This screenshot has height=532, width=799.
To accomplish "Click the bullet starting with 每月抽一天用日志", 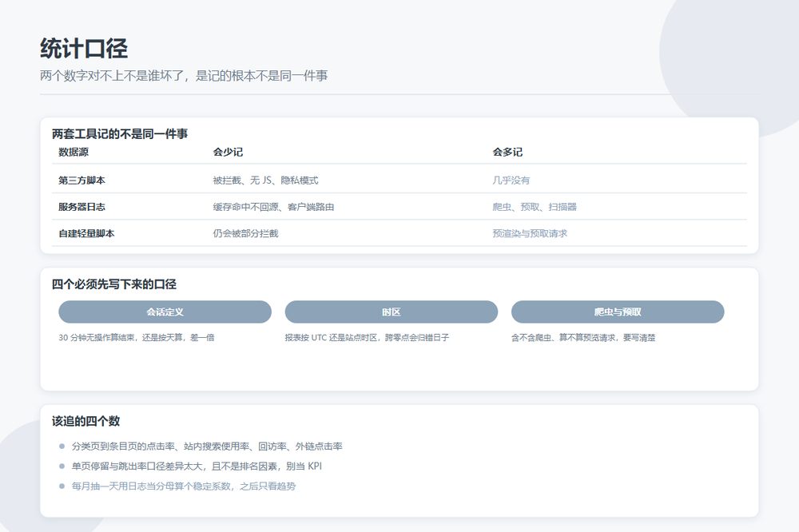I will 184,486.
